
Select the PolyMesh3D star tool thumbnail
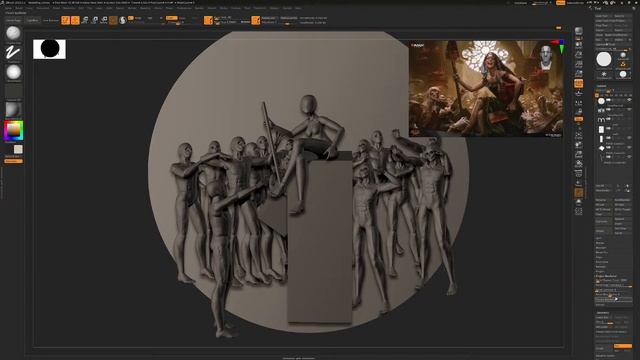[604, 75]
